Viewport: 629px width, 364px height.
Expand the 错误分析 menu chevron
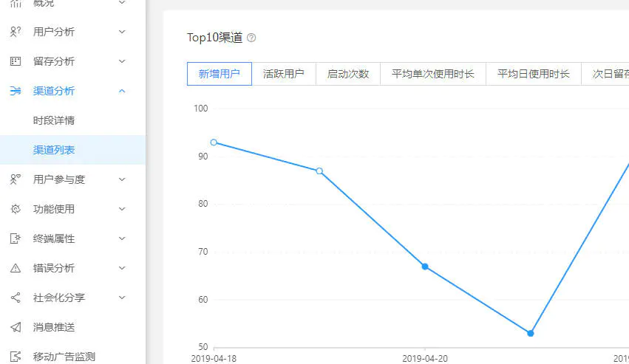pos(122,268)
